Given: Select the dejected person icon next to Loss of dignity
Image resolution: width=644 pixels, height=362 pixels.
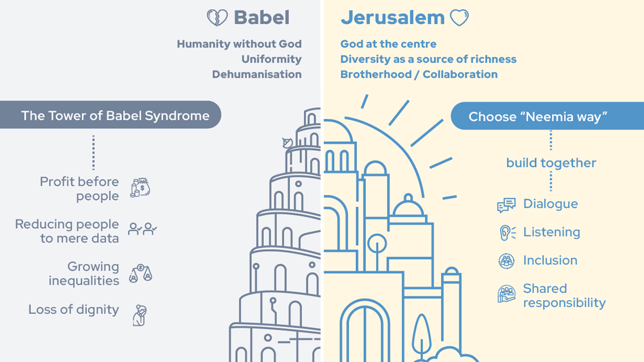Looking at the screenshot, I should tap(140, 315).
